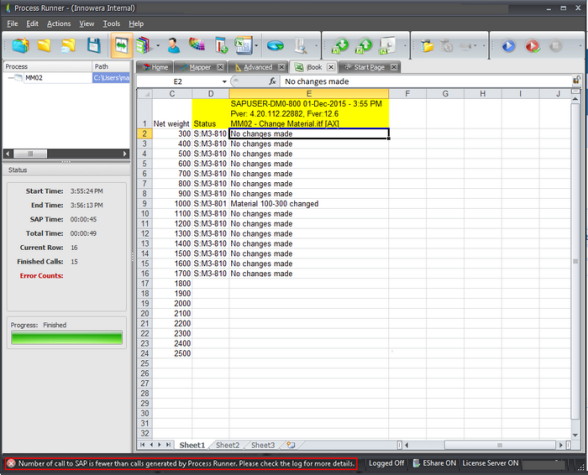Click the blue Run play button icon

coord(508,46)
